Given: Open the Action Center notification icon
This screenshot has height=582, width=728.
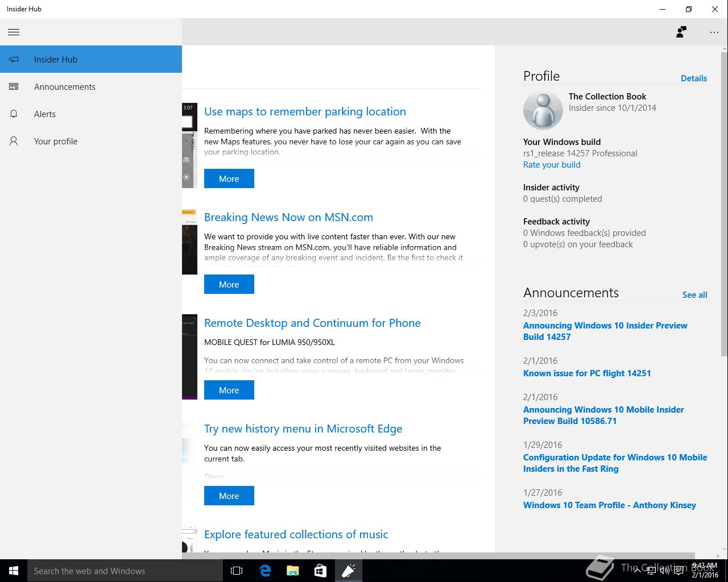Looking at the screenshot, I should (679, 571).
